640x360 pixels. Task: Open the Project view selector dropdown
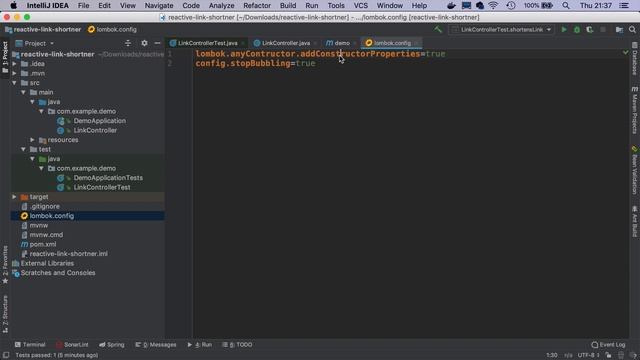click(35, 43)
